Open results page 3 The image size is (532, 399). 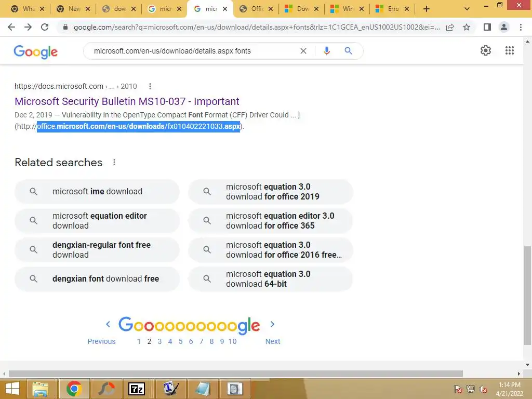tap(159, 341)
